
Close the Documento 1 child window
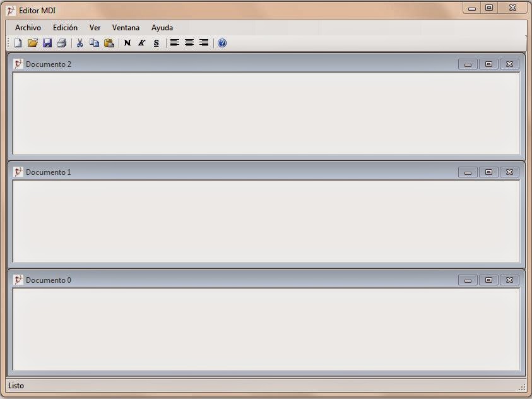510,172
